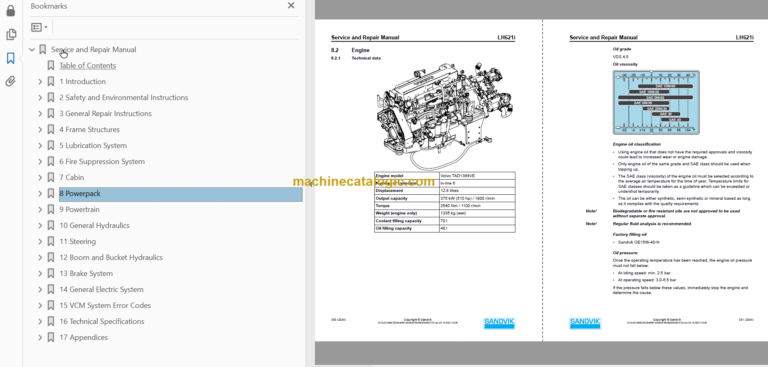
Task: Jump to 15 VCM System Error Codes
Action: pos(105,305)
